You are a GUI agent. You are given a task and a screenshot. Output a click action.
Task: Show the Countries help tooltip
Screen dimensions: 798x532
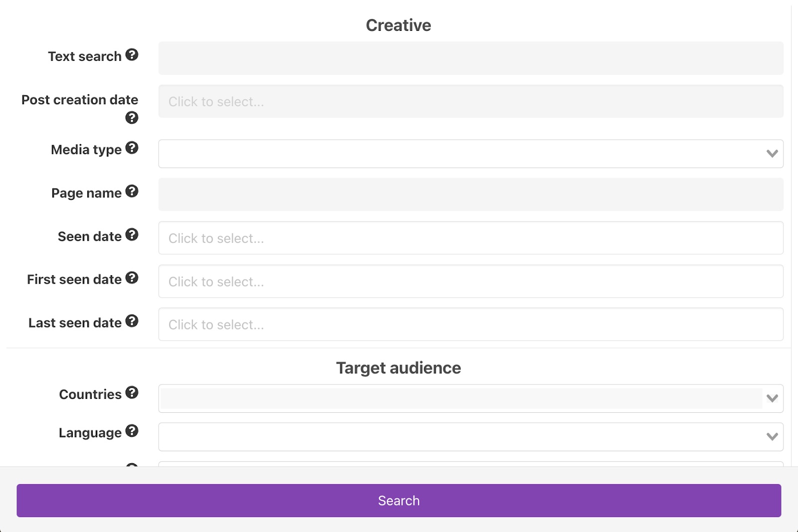[x=132, y=393]
